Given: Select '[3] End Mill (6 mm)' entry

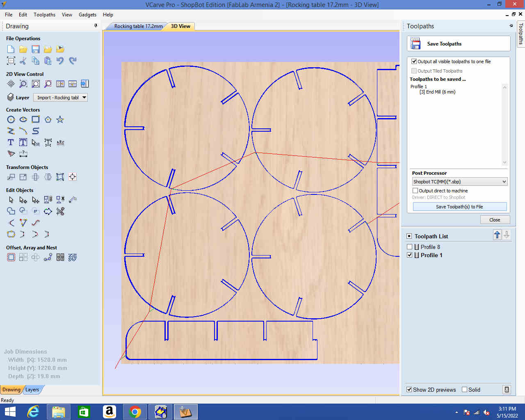Looking at the screenshot, I should pos(437,92).
